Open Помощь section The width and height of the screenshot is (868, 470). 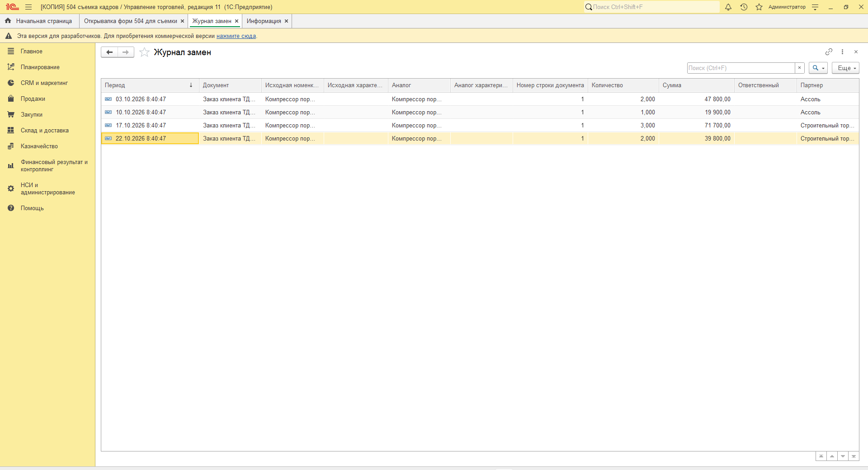click(x=47, y=208)
